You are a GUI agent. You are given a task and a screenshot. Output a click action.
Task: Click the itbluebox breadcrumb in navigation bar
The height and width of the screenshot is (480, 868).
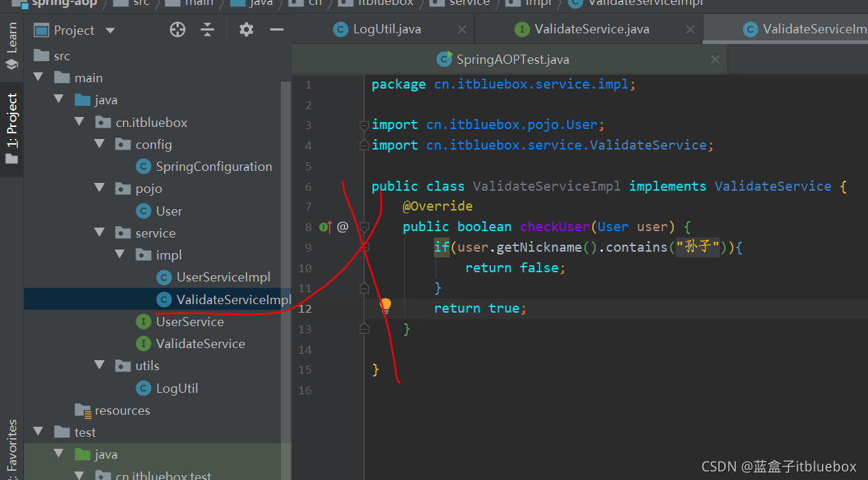pyautogui.click(x=385, y=3)
